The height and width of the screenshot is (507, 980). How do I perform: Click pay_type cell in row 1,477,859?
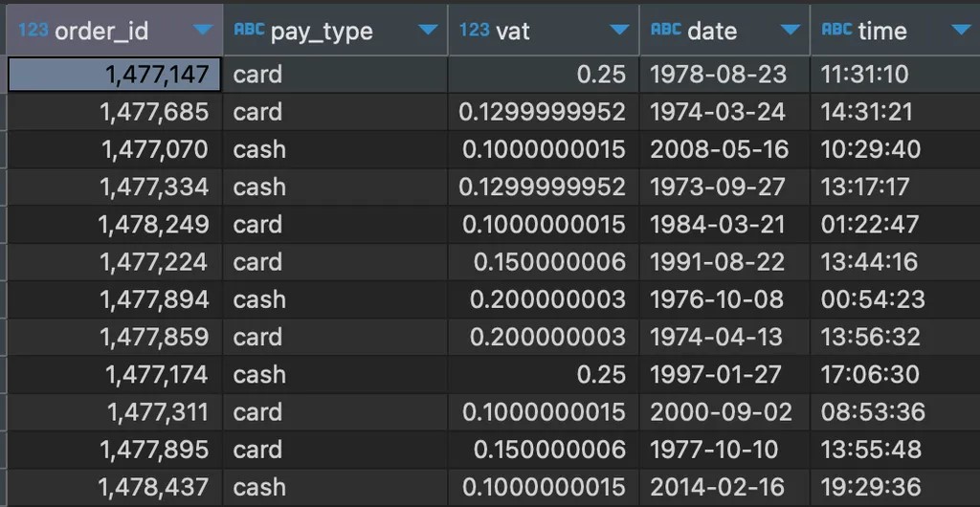[x=335, y=337]
